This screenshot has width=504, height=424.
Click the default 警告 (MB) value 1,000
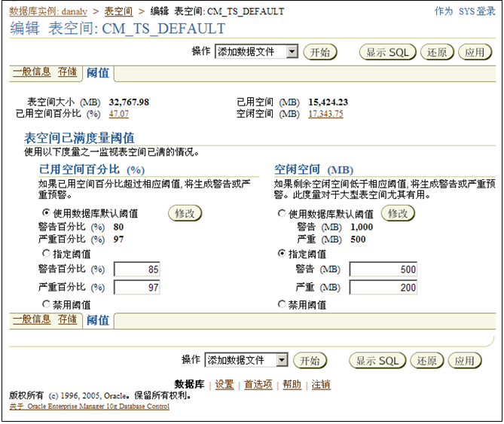click(362, 227)
